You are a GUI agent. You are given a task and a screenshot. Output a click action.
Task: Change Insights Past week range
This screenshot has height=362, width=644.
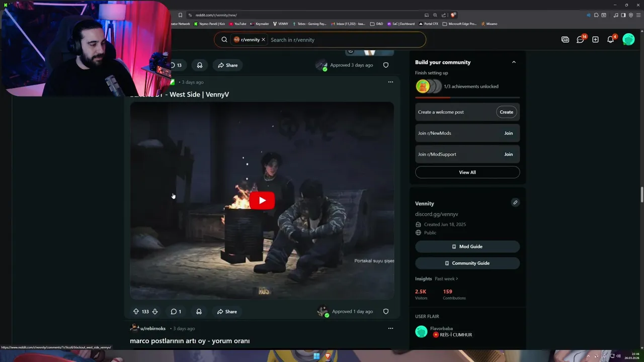(x=446, y=279)
